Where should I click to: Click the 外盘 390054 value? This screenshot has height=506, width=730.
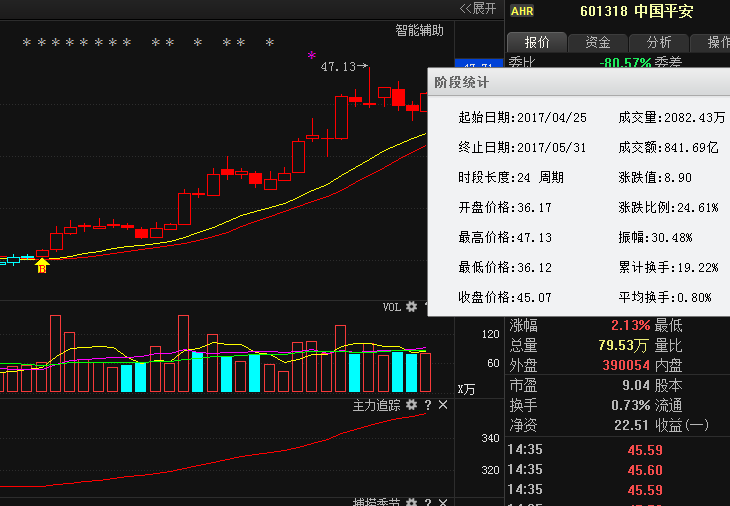tap(626, 365)
